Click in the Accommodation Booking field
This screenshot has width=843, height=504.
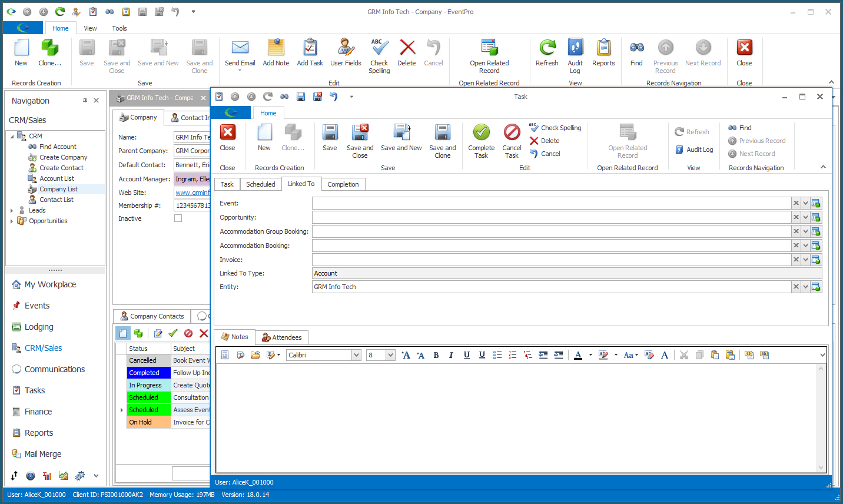[551, 246]
